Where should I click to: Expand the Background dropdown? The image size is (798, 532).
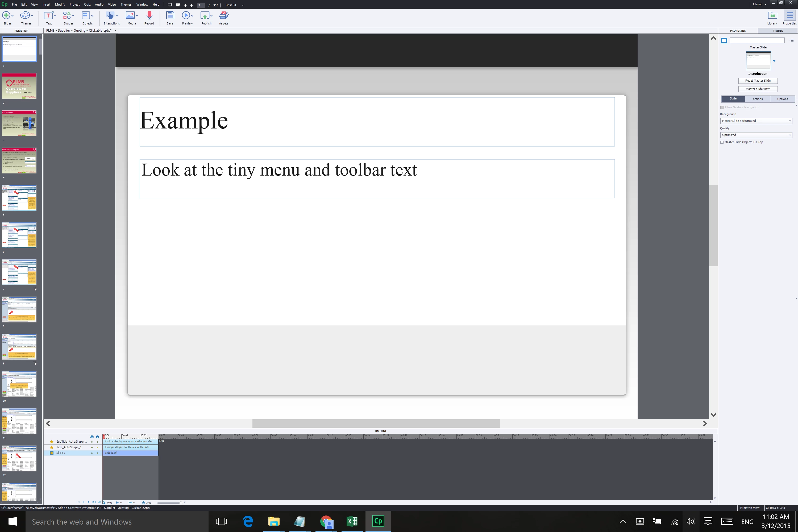tap(756, 121)
